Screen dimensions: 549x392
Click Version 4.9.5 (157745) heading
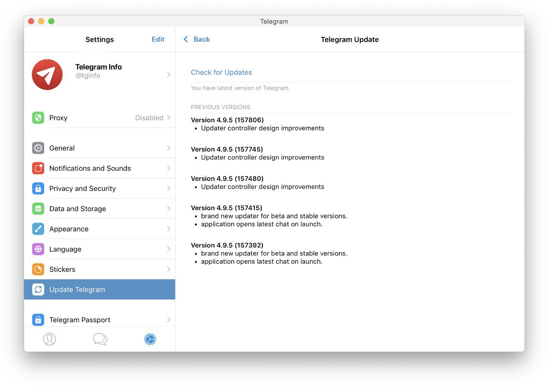click(x=227, y=149)
